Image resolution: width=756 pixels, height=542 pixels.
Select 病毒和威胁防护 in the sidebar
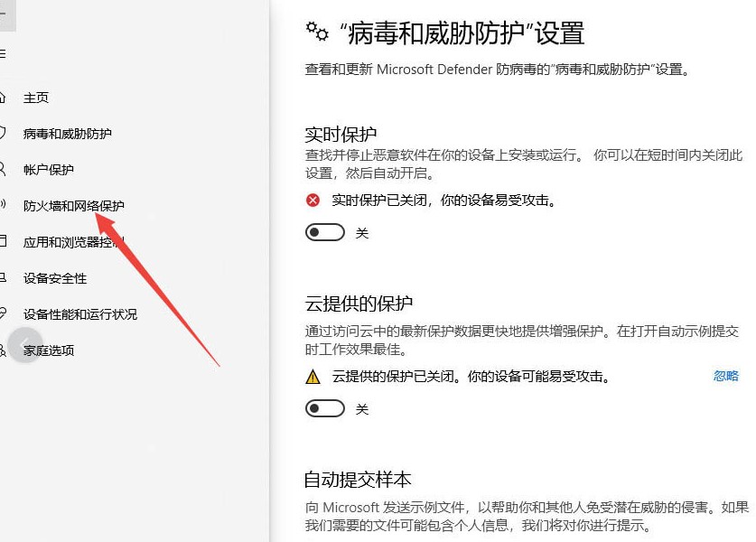[x=68, y=134]
